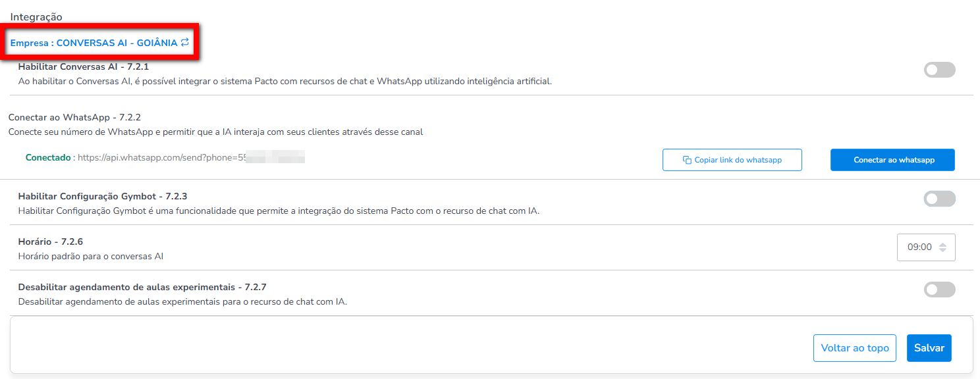Screen dimensions: 980x379
Task: Click the api.whatsapp.com send link text
Action: tap(192, 158)
